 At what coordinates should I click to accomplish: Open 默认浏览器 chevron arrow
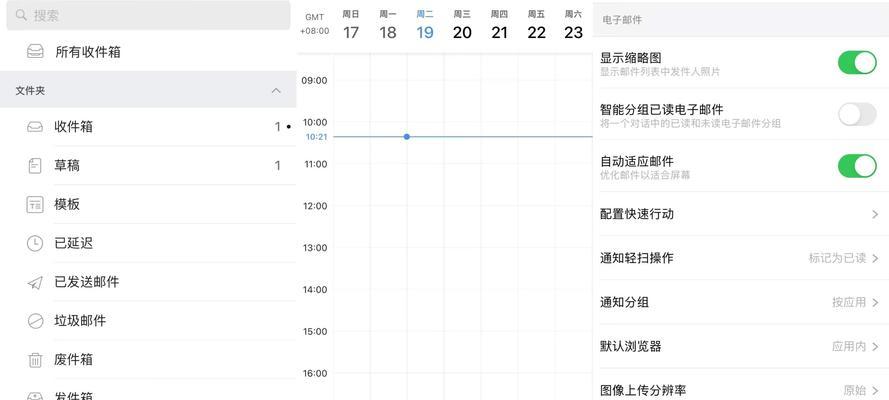pyautogui.click(x=875, y=346)
